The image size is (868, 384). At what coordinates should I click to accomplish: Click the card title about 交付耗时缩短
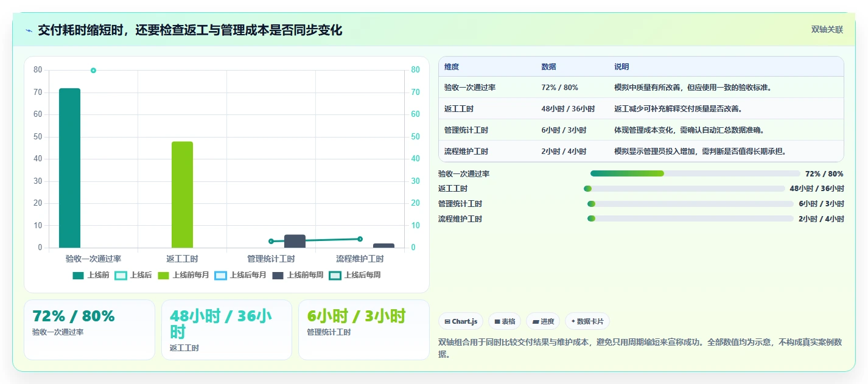(x=190, y=30)
